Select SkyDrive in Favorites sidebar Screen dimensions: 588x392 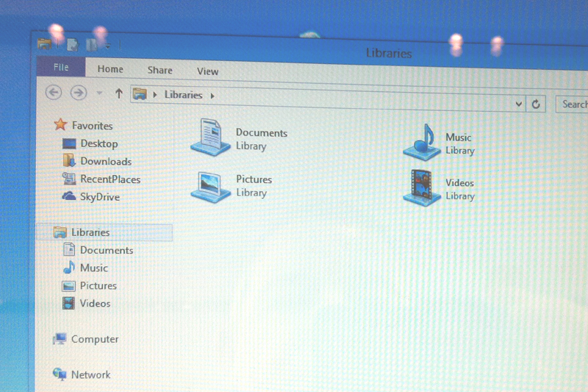click(99, 197)
